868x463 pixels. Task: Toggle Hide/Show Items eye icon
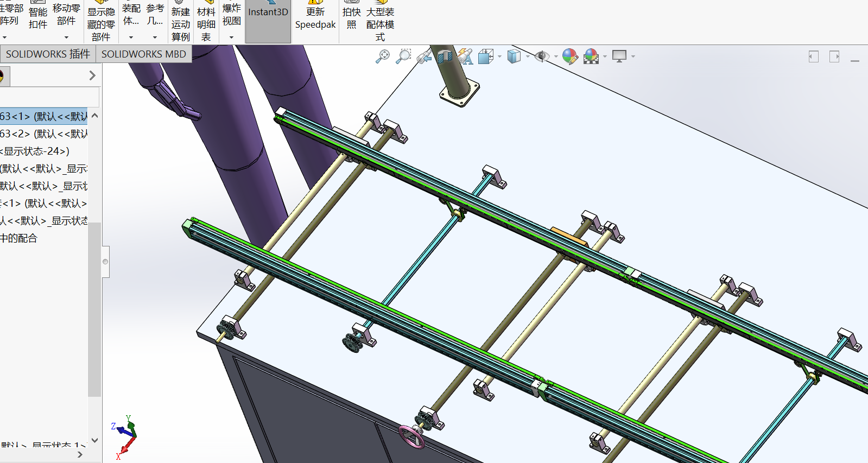pos(542,56)
